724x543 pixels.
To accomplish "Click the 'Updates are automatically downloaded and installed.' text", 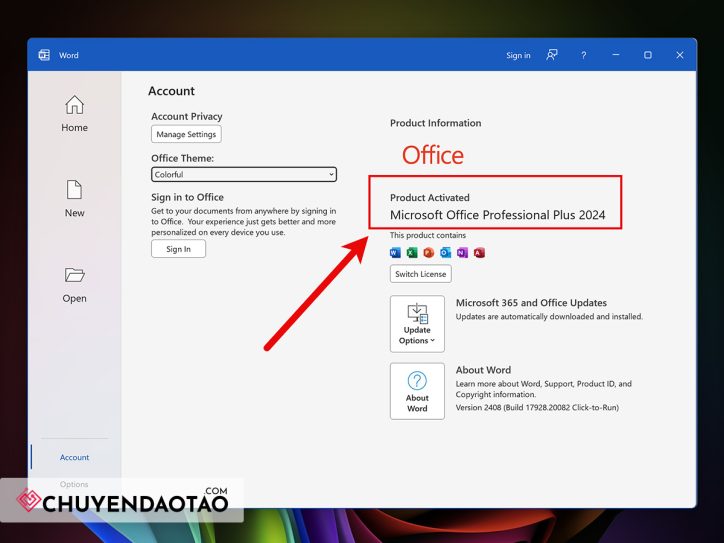I will click(x=549, y=317).
